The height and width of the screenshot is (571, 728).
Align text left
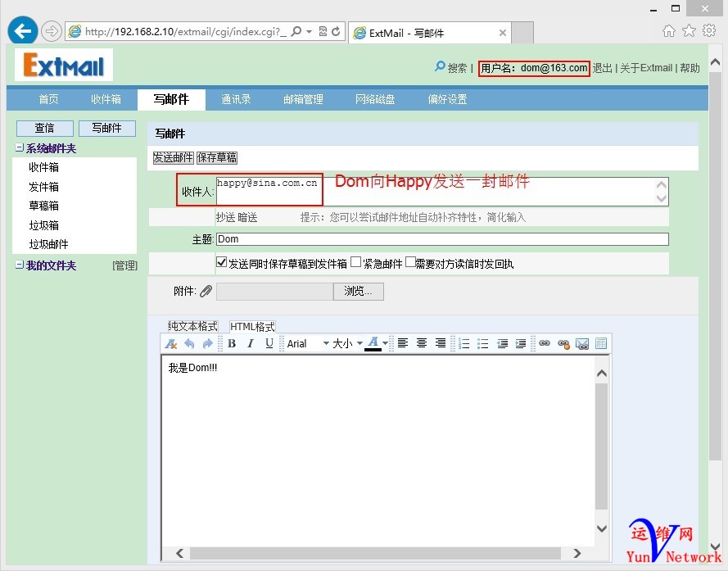(403, 343)
